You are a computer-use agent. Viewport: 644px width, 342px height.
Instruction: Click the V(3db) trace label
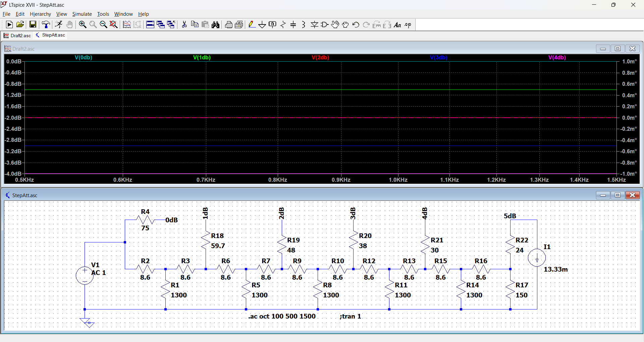pos(439,58)
